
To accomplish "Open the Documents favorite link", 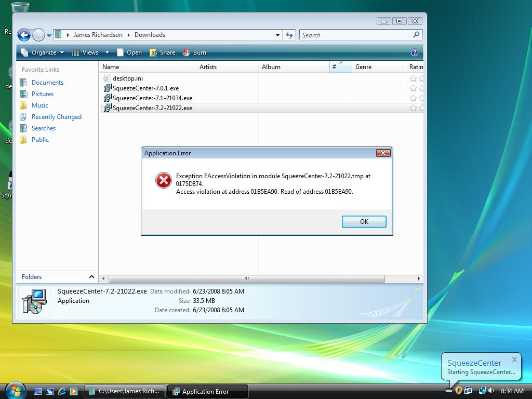I will [47, 83].
